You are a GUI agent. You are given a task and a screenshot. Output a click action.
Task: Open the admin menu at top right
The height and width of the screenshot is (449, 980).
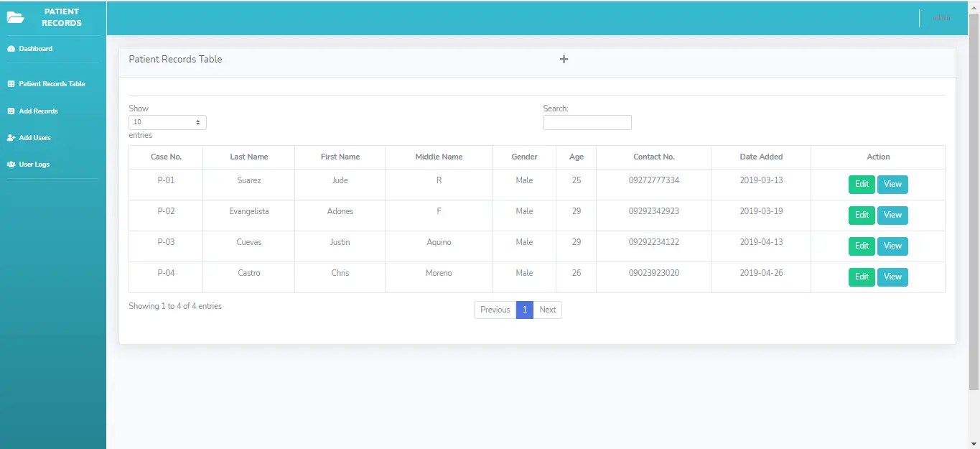(x=941, y=17)
